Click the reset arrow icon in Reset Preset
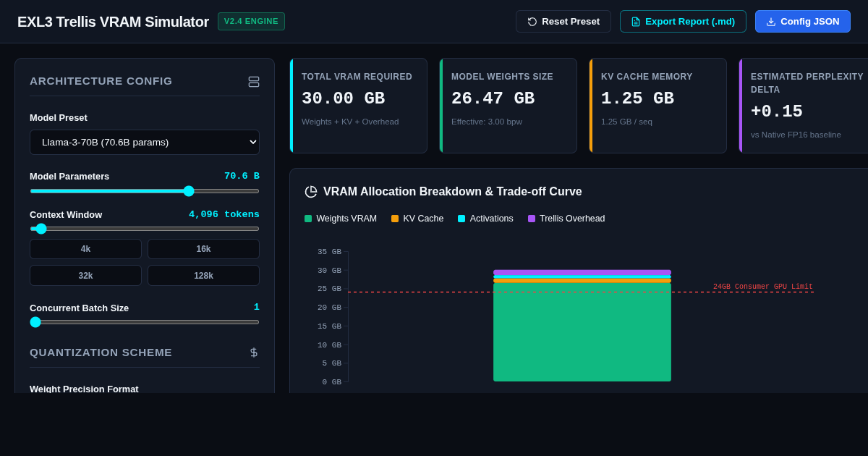The height and width of the screenshot is (456, 868). click(532, 22)
